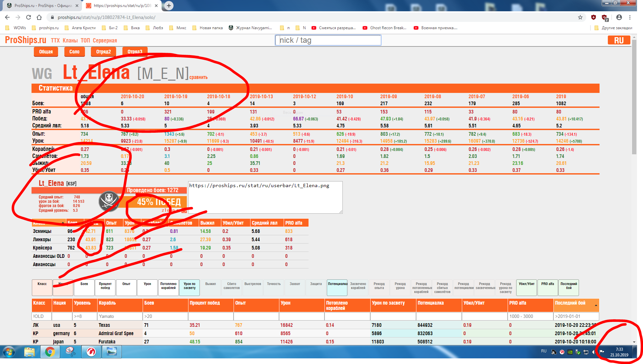
Task: Open a new tab with the plus icon
Action: 169,6
